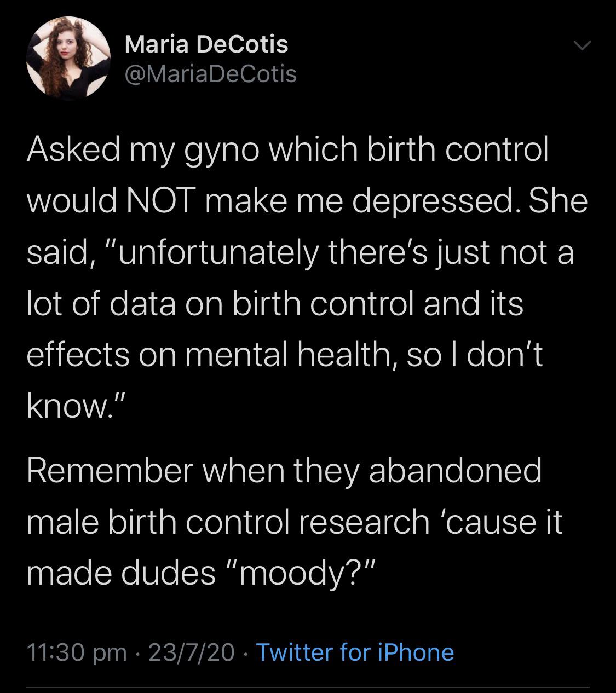Click the quoted word "moody?"
Screen dimensions: 616x693
[x=304, y=573]
